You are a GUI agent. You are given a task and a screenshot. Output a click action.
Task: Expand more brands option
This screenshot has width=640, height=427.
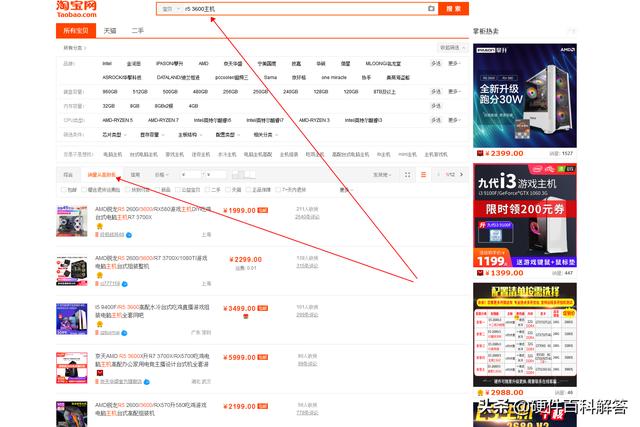tap(454, 64)
